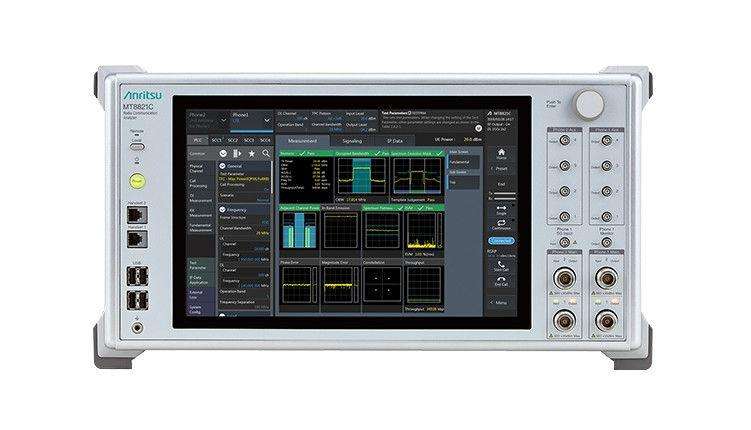This screenshot has width=751, height=430.
Task: Click the parameter list scrollbar
Action: [272, 178]
